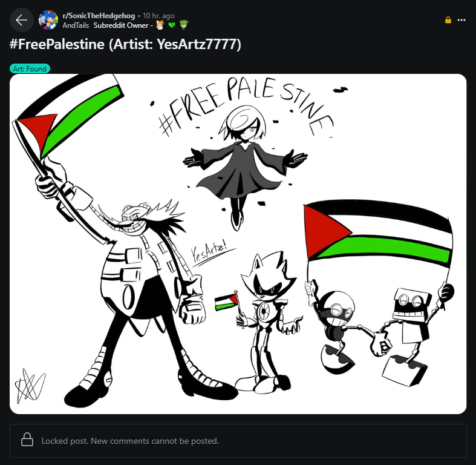Click the green heart flair emoji

pyautogui.click(x=172, y=25)
